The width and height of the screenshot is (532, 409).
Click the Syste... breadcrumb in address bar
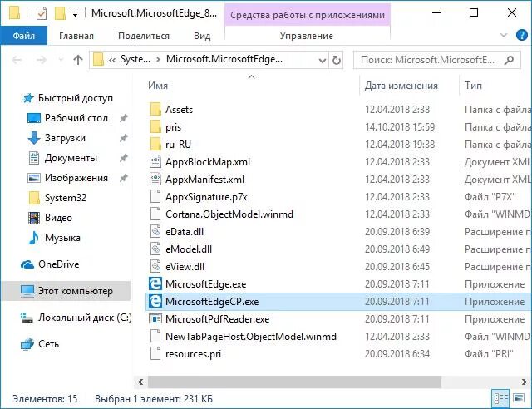[135, 59]
